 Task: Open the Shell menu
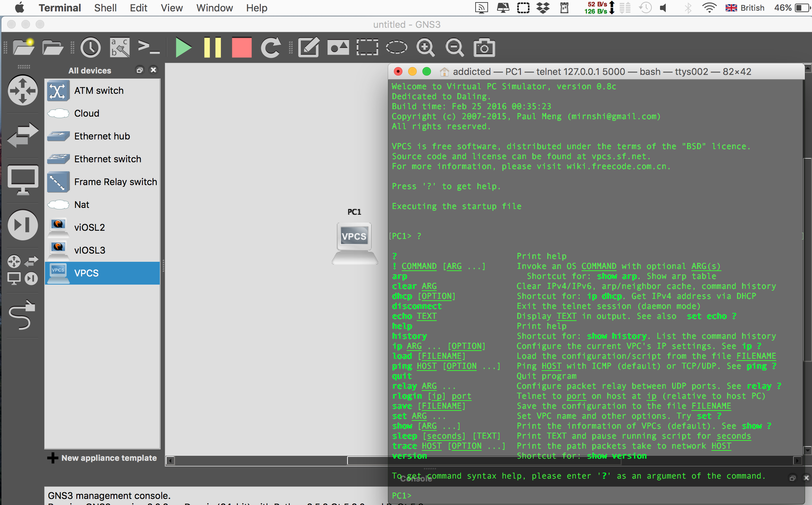click(105, 8)
